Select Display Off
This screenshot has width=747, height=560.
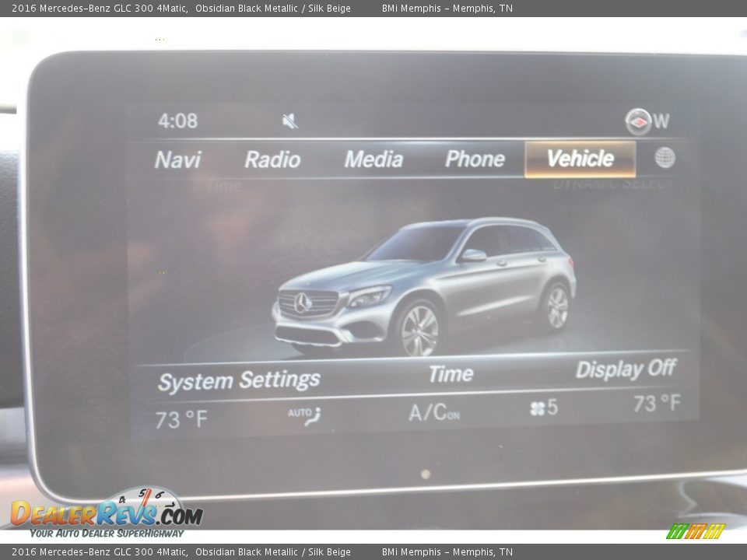pyautogui.click(x=626, y=369)
